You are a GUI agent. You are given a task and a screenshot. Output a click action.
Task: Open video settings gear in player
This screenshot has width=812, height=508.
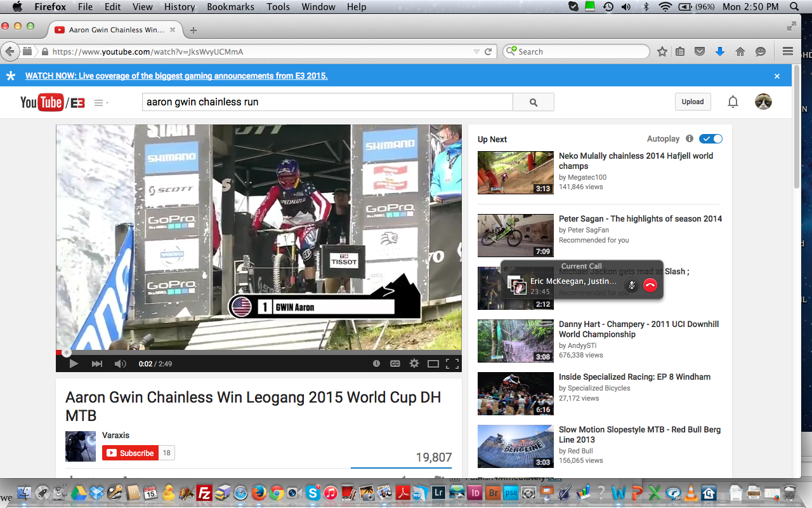click(414, 364)
